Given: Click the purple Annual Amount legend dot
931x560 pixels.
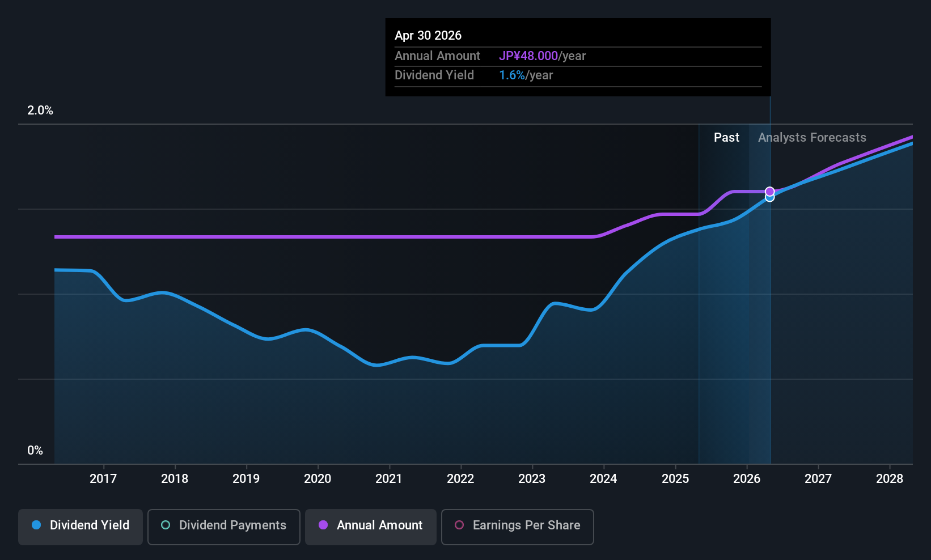Looking at the screenshot, I should (x=323, y=525).
